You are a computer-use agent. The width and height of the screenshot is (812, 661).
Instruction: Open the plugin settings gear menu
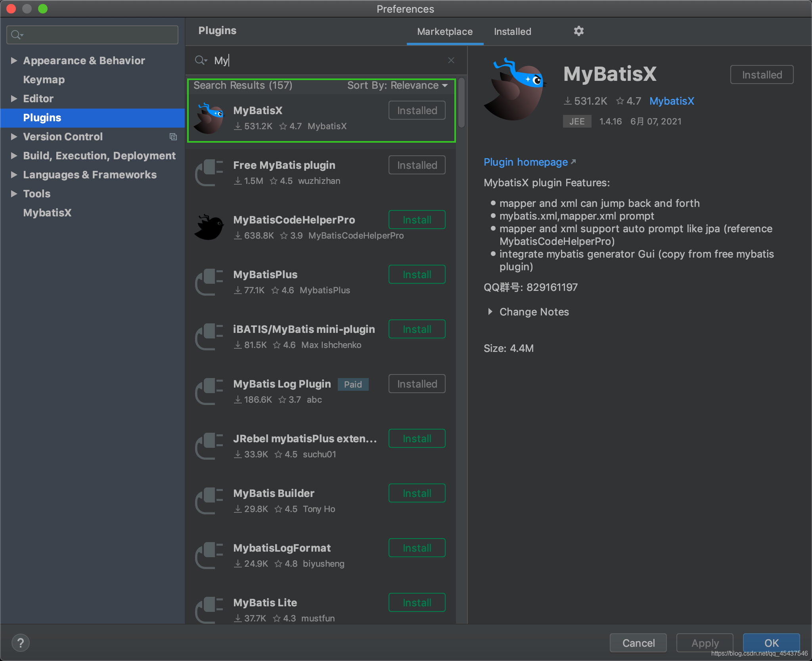[579, 31]
